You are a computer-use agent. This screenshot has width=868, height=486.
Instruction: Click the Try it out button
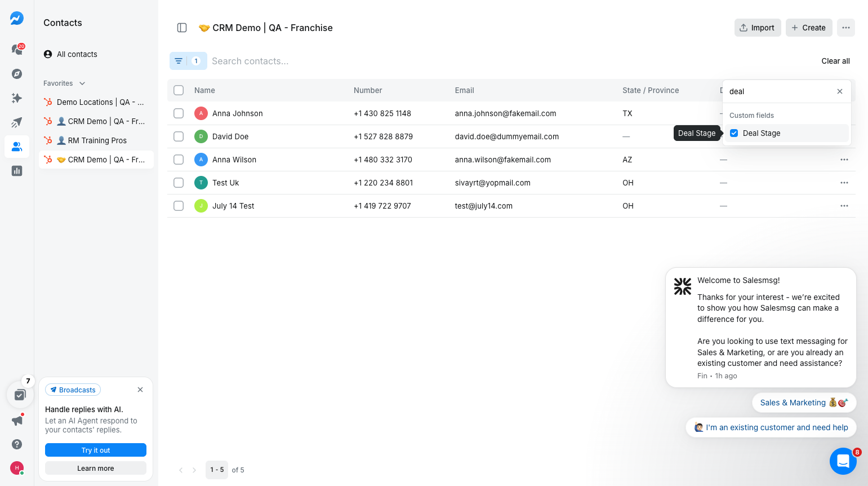pos(96,450)
